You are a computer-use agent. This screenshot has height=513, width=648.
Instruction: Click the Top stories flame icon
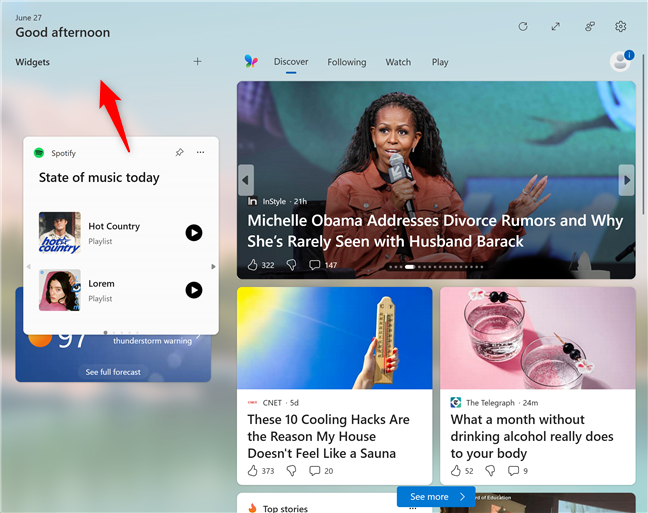pyautogui.click(x=252, y=508)
